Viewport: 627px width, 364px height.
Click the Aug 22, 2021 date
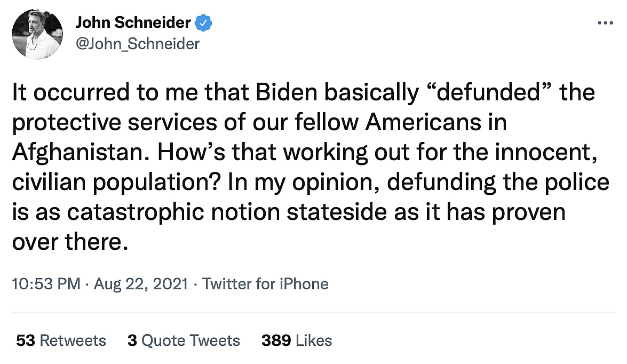click(141, 284)
